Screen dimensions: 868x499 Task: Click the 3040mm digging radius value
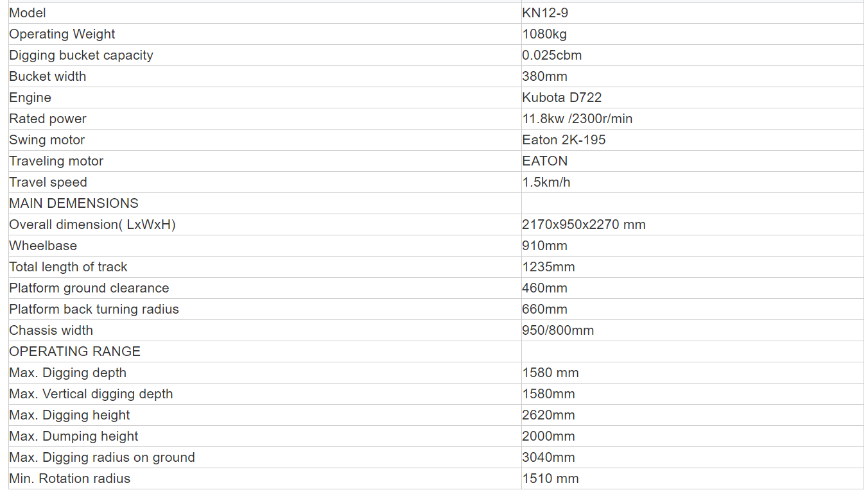click(x=548, y=457)
